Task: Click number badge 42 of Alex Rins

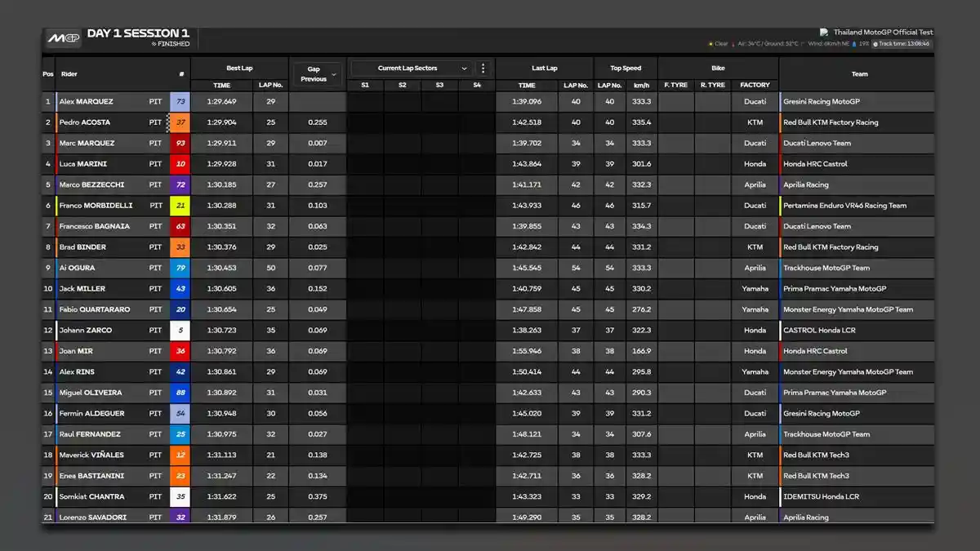Action: click(180, 372)
